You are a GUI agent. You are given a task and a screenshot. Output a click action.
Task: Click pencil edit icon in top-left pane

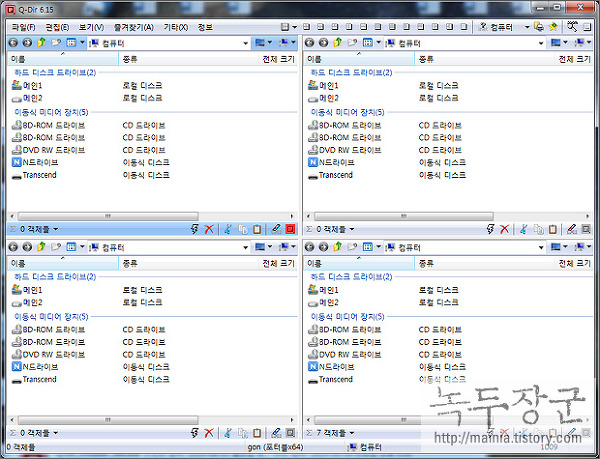(276, 229)
